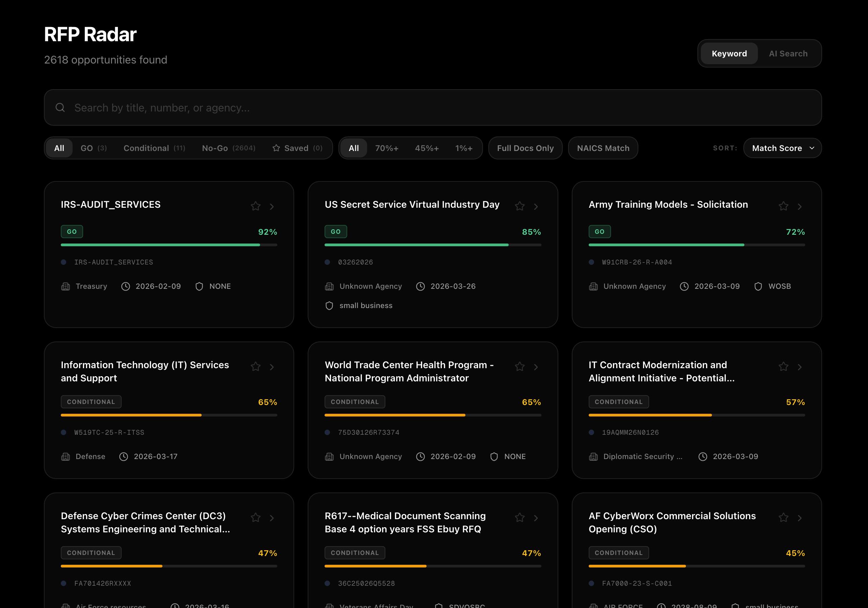868x608 pixels.
Task: Expand details for IT Contract Modernization card
Action: pos(799,366)
